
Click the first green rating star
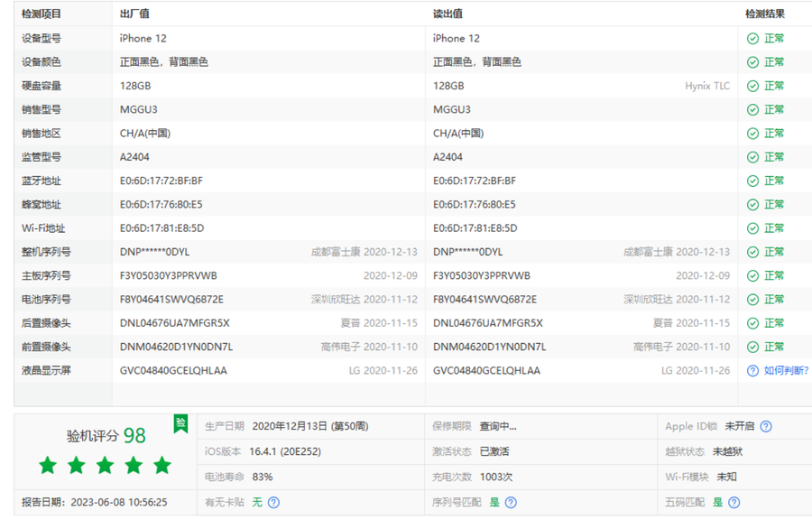click(48, 466)
